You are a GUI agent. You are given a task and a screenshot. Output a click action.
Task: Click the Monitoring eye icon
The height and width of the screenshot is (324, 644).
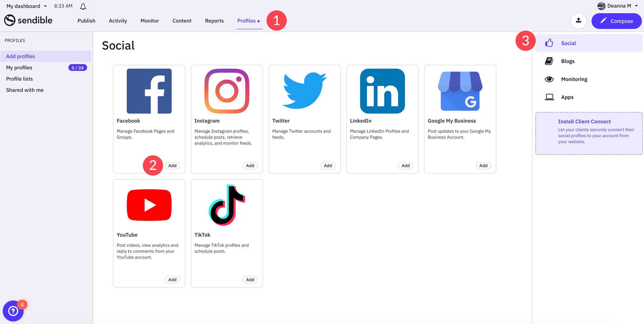coord(549,79)
